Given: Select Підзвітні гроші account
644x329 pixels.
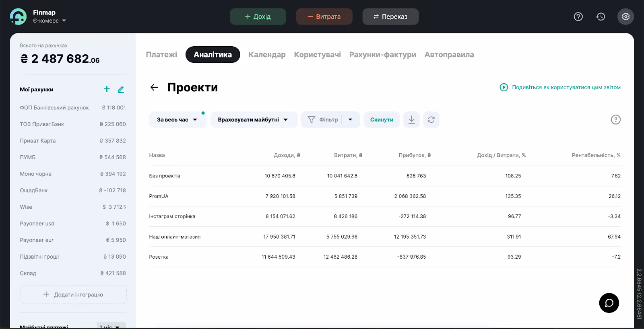Looking at the screenshot, I should (x=73, y=257).
